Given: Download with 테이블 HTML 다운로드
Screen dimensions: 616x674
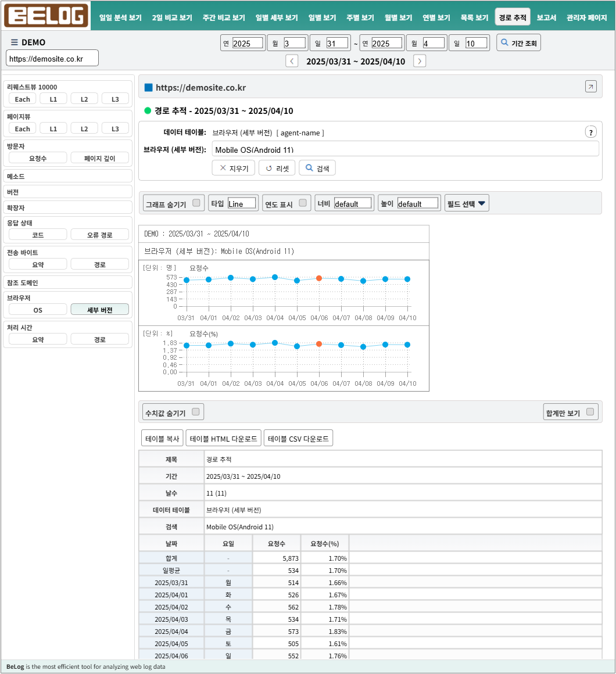Looking at the screenshot, I should (224, 439).
